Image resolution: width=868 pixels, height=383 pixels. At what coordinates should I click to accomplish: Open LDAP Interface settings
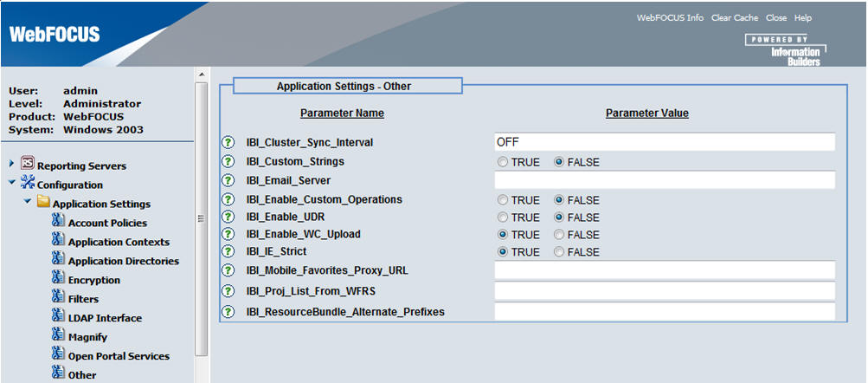[x=105, y=318]
